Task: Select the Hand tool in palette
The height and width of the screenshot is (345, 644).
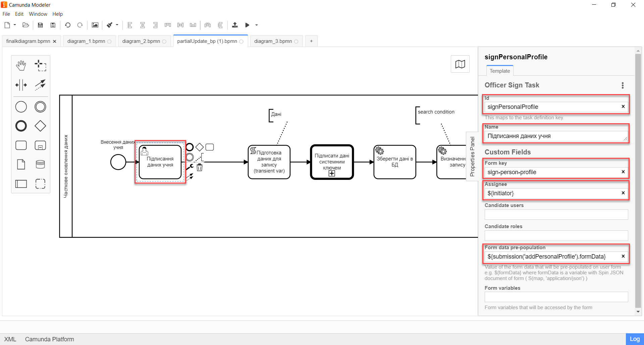Action: [x=21, y=66]
